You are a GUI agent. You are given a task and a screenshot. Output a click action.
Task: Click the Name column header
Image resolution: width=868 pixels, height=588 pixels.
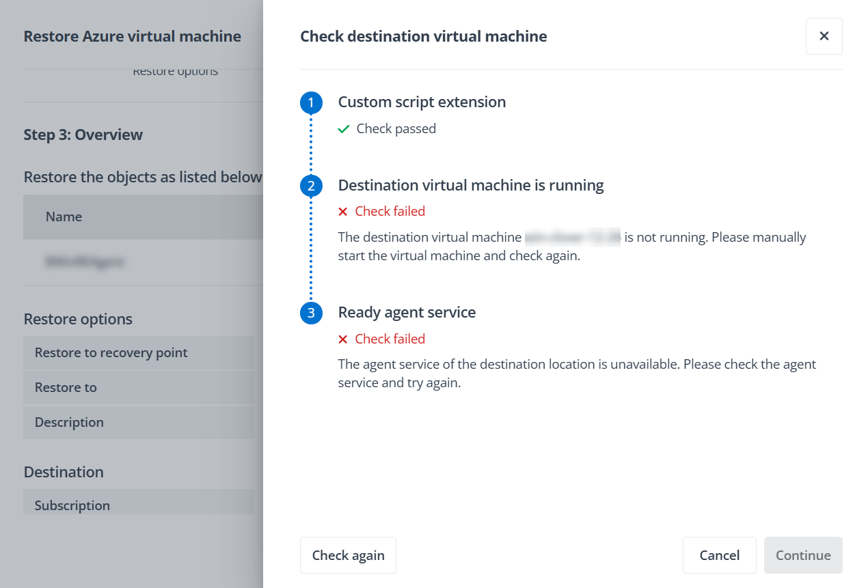(64, 216)
